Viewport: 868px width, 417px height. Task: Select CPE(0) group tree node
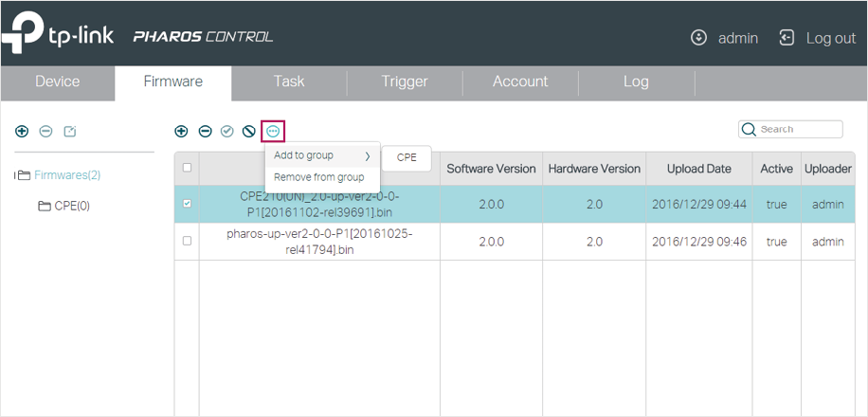click(x=72, y=207)
